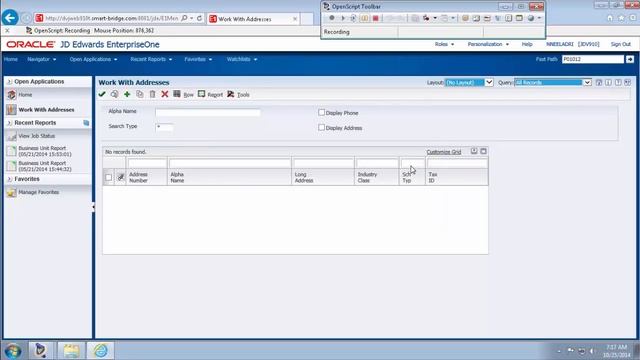This screenshot has width=640, height=360.
Task: Open the Personalization dropdown
Action: [488, 44]
